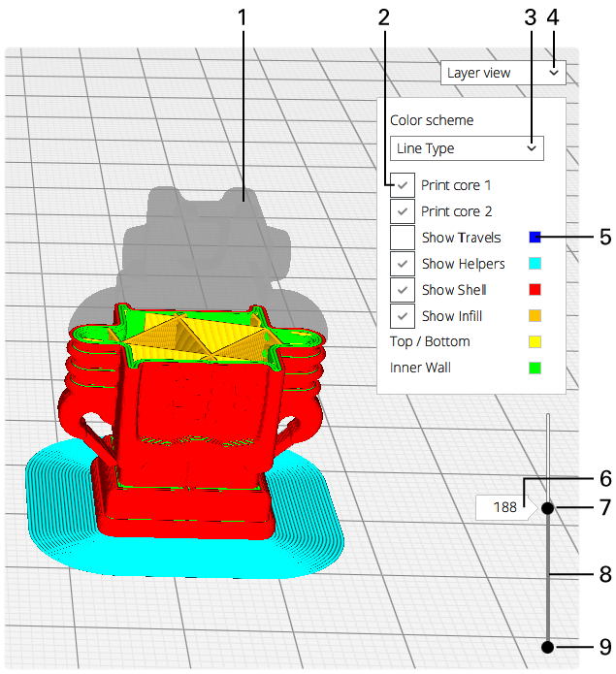
Task: Disable the Show Shell checkbox
Action: [x=403, y=290]
